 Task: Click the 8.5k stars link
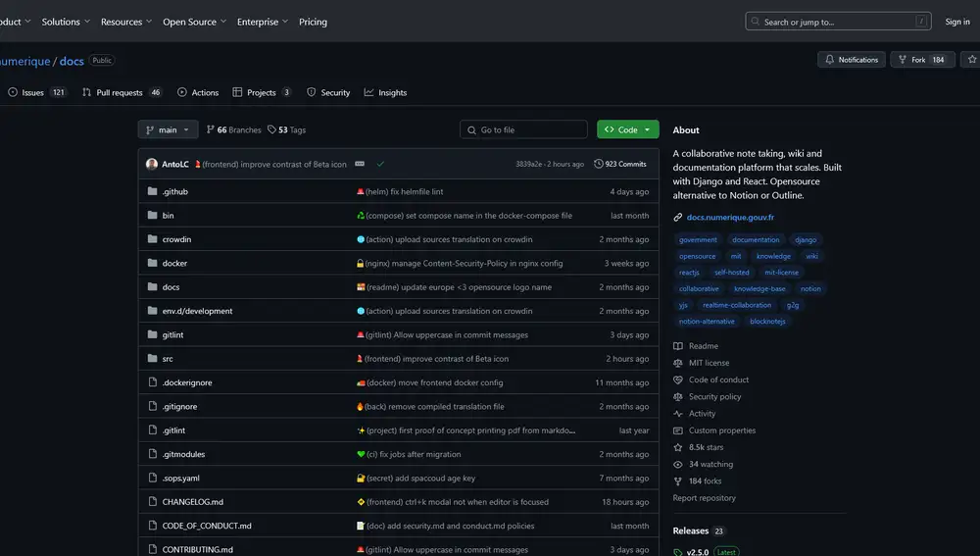tap(706, 447)
